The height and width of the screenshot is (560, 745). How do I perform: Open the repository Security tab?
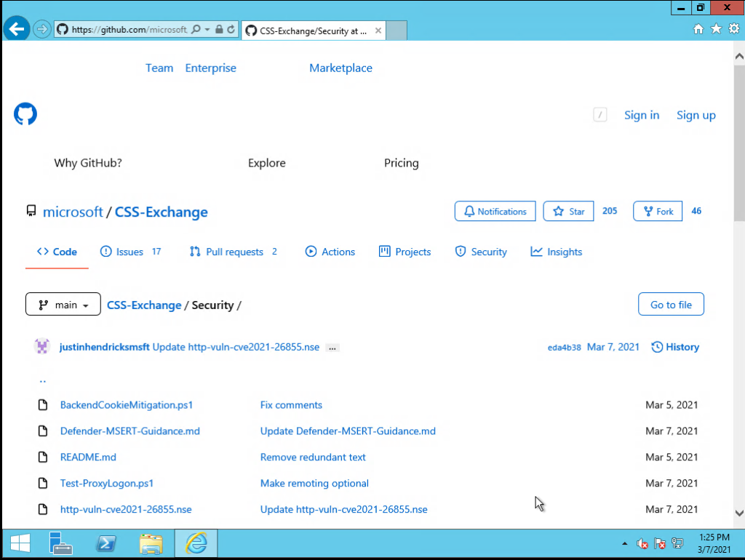pyautogui.click(x=481, y=252)
